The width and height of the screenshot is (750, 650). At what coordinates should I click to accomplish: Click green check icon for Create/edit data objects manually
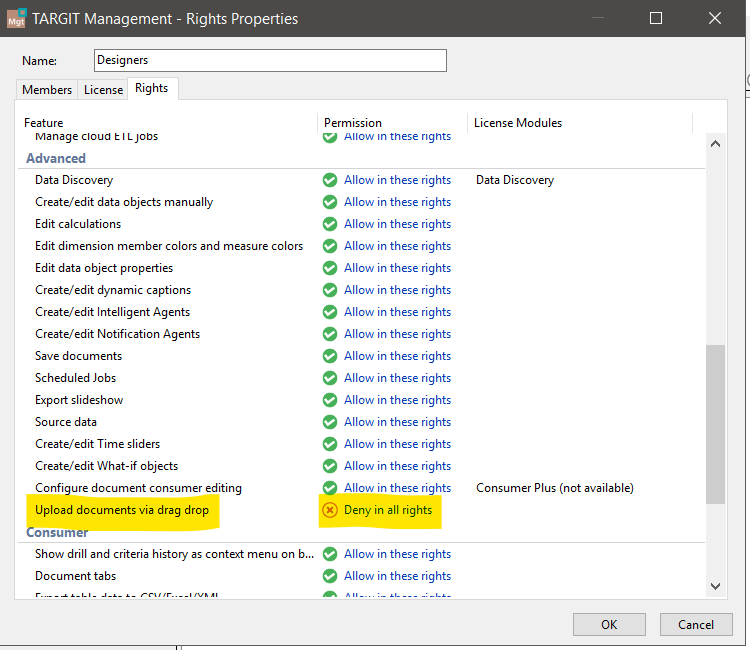(330, 202)
